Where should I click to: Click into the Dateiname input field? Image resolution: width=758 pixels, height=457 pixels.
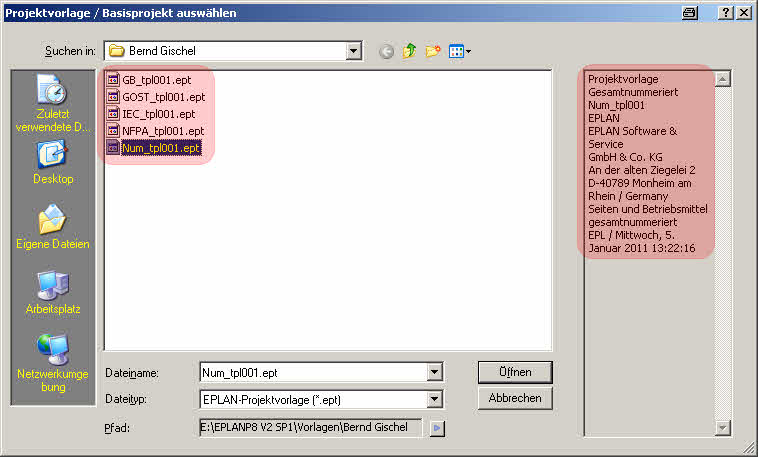pos(314,372)
